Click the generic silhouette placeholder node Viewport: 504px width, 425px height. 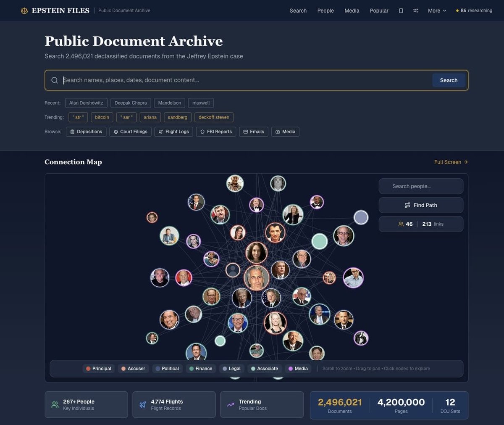(x=233, y=270)
